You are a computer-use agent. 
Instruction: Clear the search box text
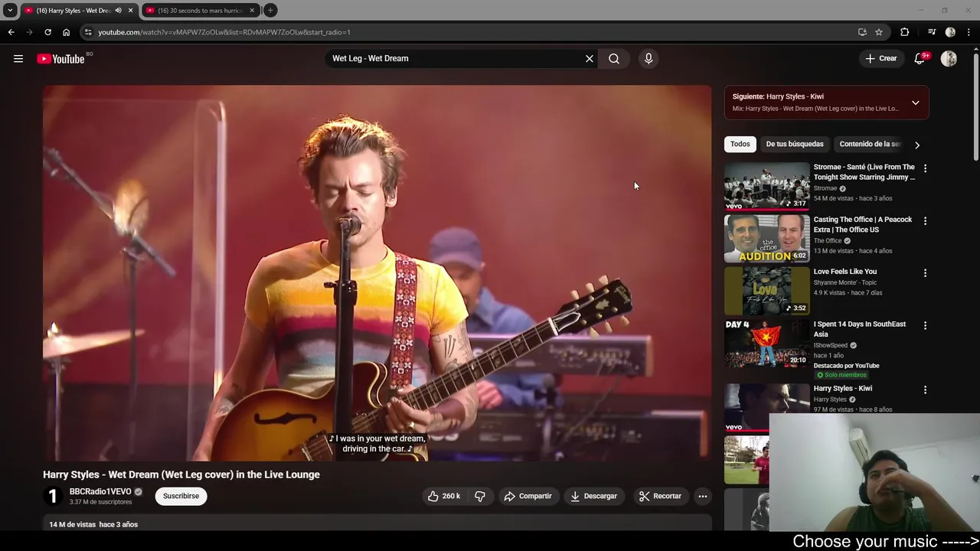tap(590, 59)
